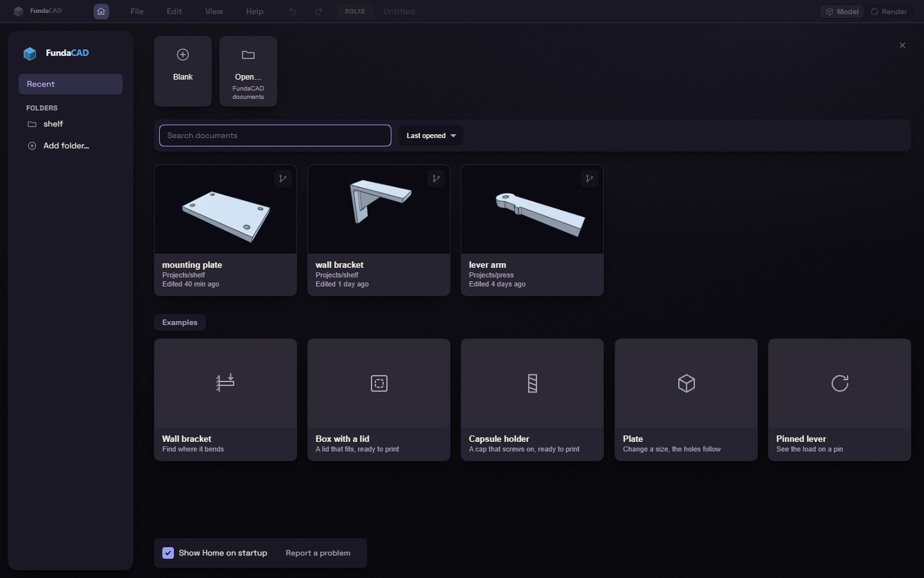
Task: Click the Undo arrow icon
Action: coord(293,12)
